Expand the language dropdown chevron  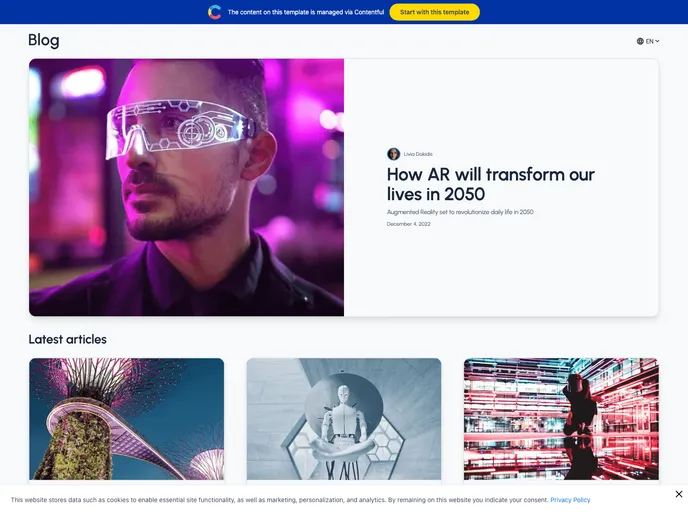(x=657, y=41)
